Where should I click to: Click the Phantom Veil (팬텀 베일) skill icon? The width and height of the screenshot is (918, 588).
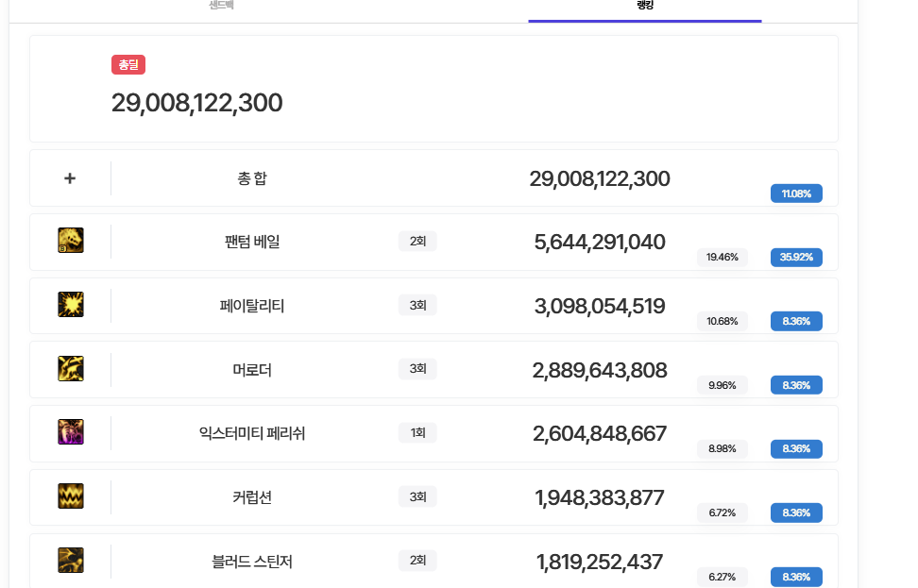point(71,241)
